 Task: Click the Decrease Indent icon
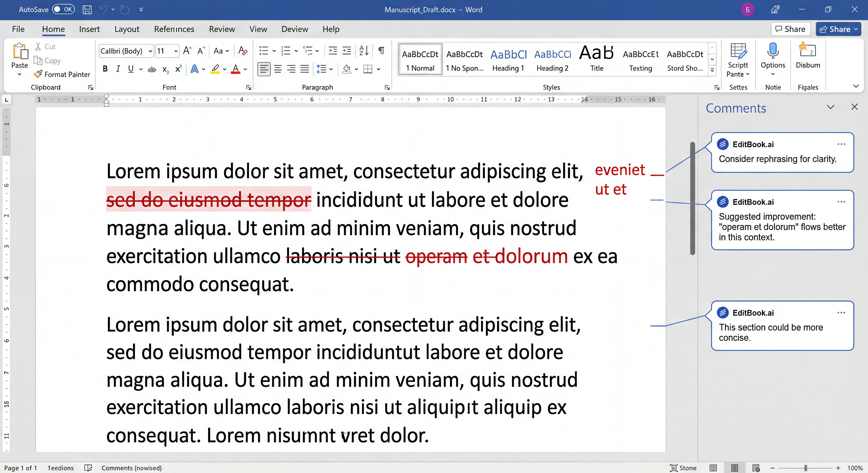coord(333,51)
